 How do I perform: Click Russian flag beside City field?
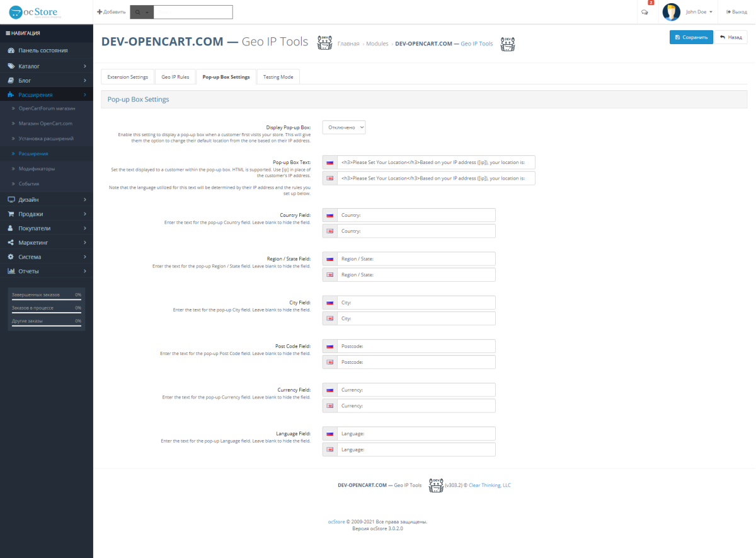coord(329,303)
